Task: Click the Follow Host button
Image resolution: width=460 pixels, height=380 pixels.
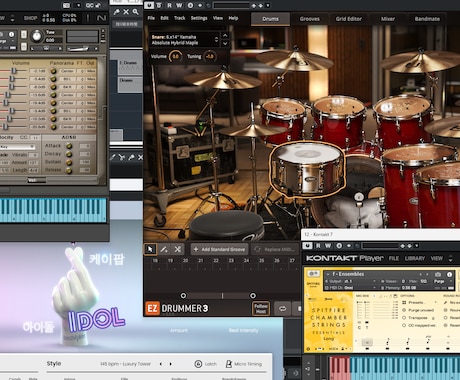Action: pyautogui.click(x=261, y=308)
